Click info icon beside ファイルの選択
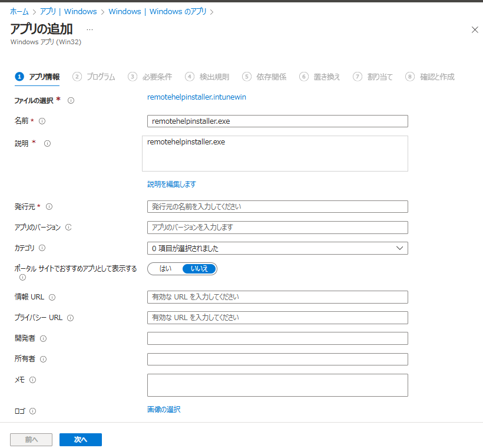The height and width of the screenshot is (448, 483). click(71, 101)
